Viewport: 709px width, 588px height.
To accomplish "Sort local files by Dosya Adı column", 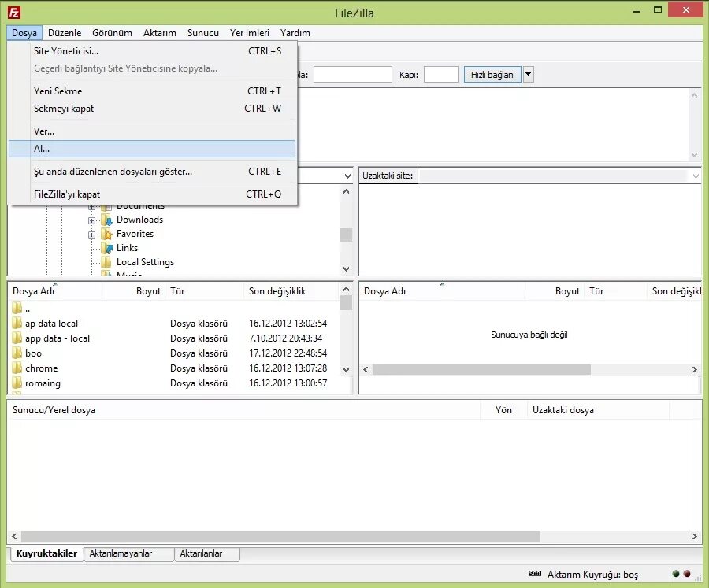I will tap(54, 291).
